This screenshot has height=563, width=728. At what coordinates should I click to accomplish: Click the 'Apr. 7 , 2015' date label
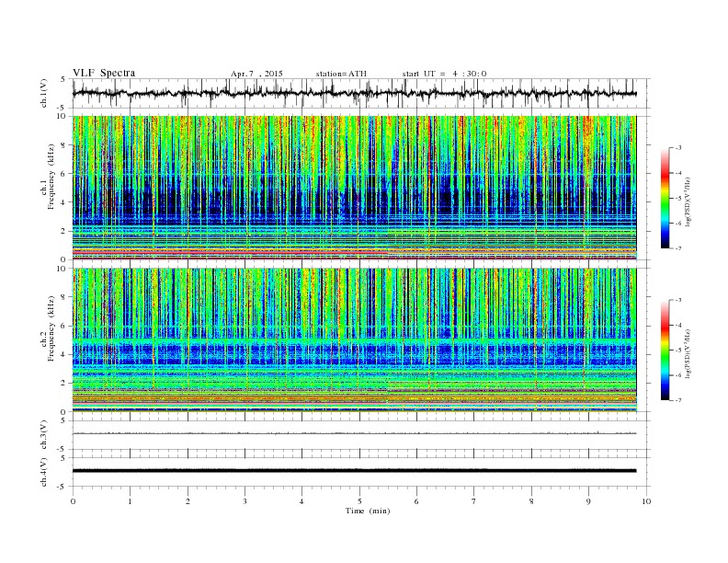(256, 74)
